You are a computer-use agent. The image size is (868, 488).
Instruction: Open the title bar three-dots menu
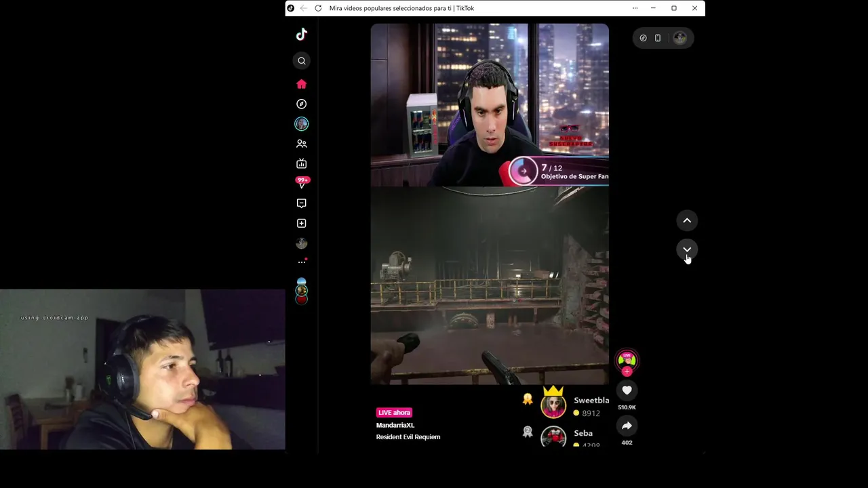pos(635,8)
